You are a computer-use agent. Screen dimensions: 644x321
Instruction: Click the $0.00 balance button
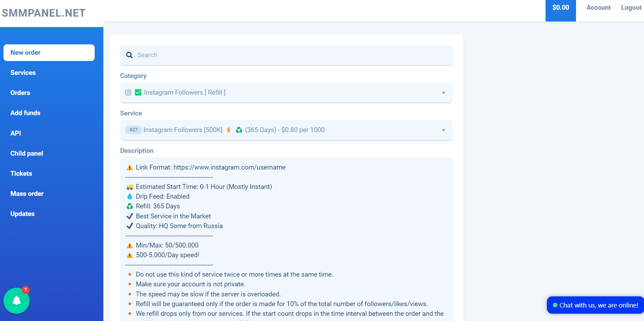(560, 8)
